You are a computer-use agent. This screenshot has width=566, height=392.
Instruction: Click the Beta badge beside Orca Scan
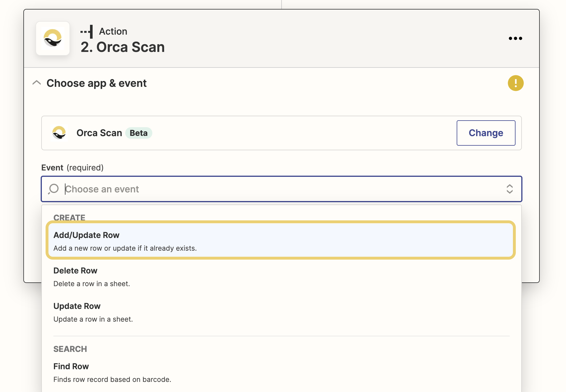tap(138, 133)
